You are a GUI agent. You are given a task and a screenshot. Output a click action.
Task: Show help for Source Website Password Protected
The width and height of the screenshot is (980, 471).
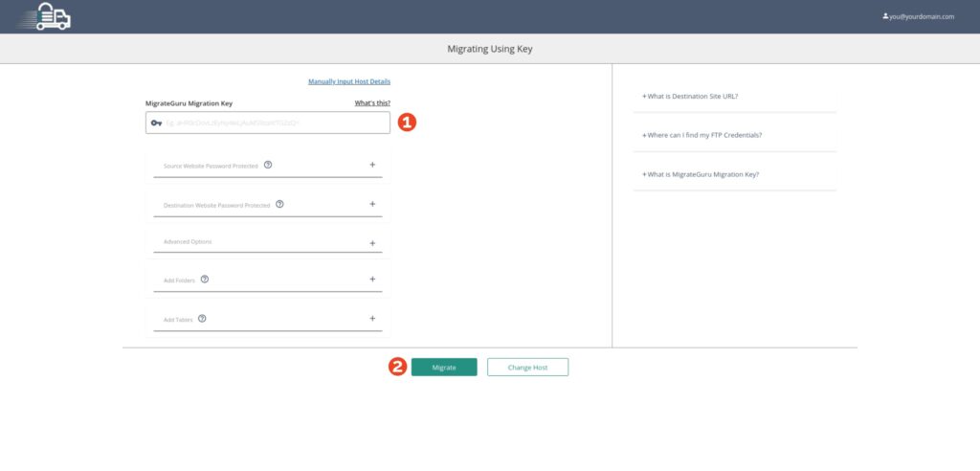click(x=268, y=165)
